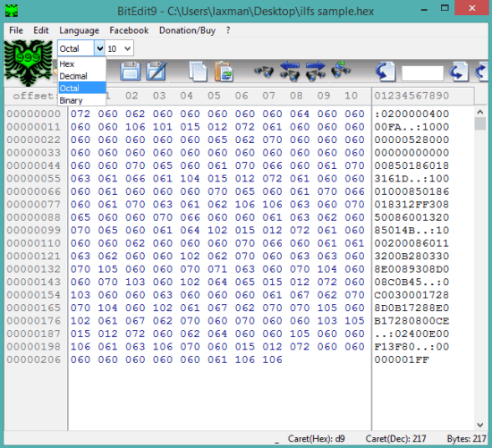Click byte 061 in row 00000206
Screen dimensions: 492x448
[x=217, y=359]
